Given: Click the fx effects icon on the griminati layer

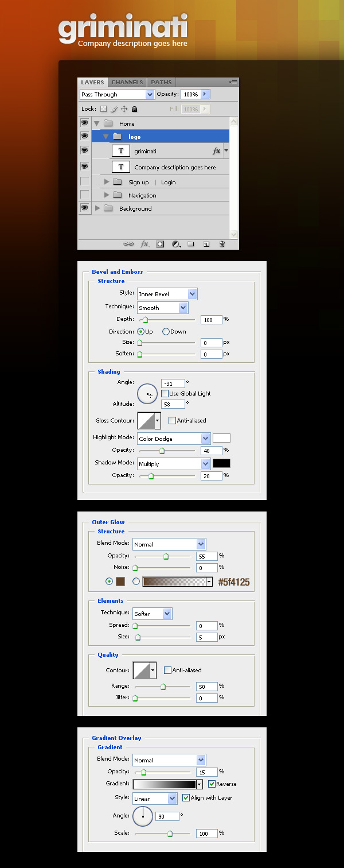Looking at the screenshot, I should tap(217, 151).
